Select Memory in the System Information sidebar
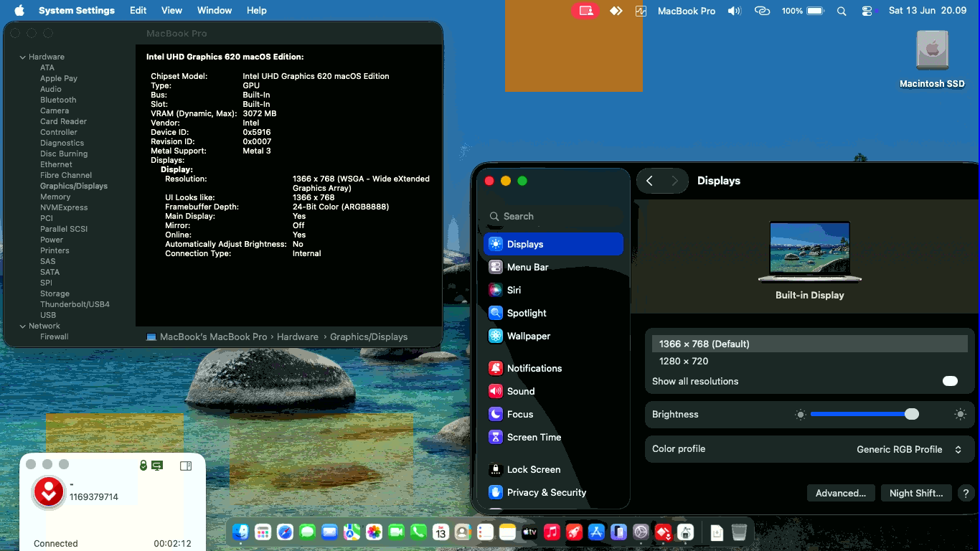Screen dimensions: 980x551 coord(55,197)
